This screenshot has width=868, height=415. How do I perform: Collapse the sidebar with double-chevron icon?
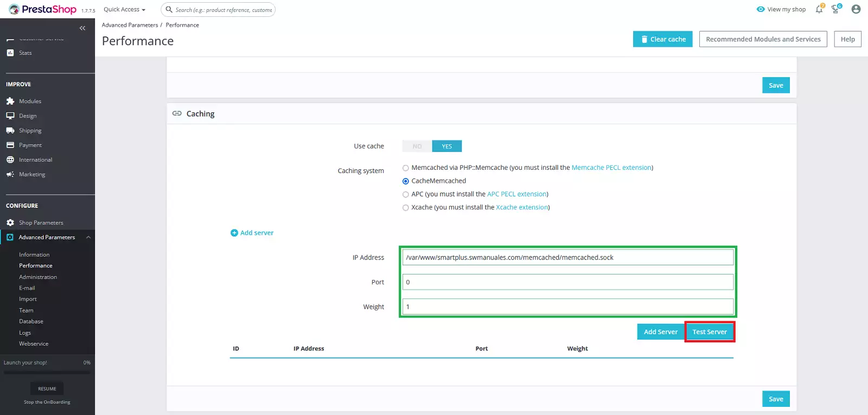(82, 28)
